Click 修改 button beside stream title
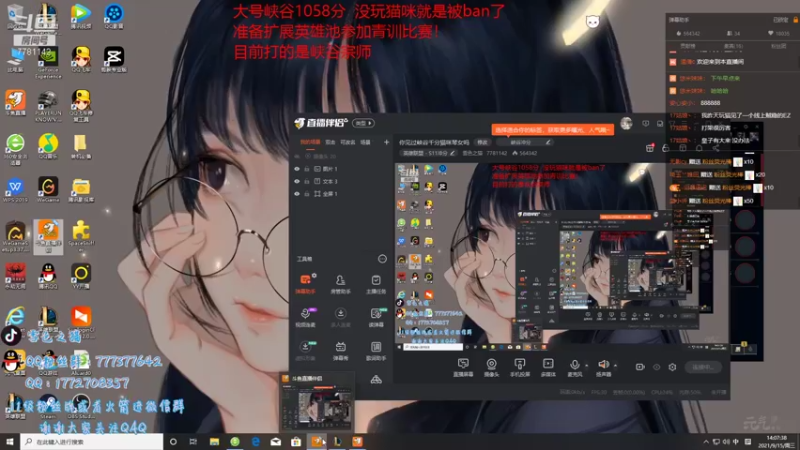 [x=482, y=142]
